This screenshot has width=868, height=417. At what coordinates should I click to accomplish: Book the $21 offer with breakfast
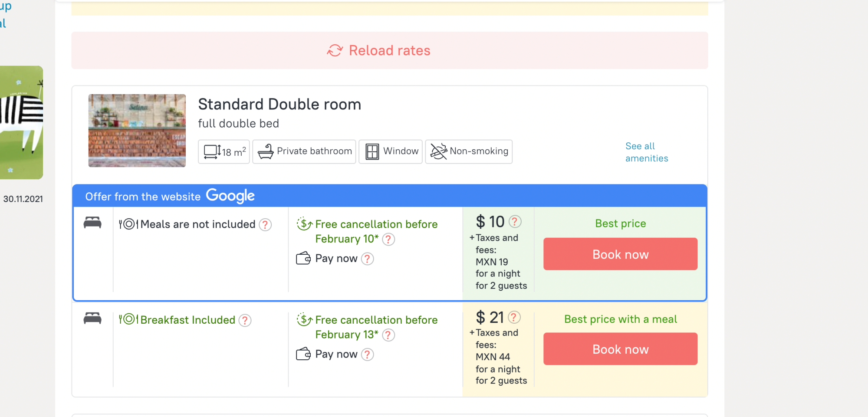(x=620, y=349)
